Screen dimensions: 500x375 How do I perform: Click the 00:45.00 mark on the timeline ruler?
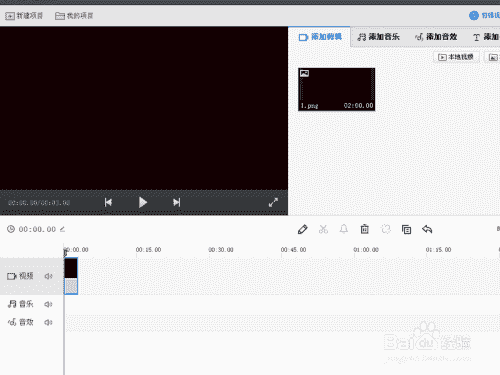293,250
